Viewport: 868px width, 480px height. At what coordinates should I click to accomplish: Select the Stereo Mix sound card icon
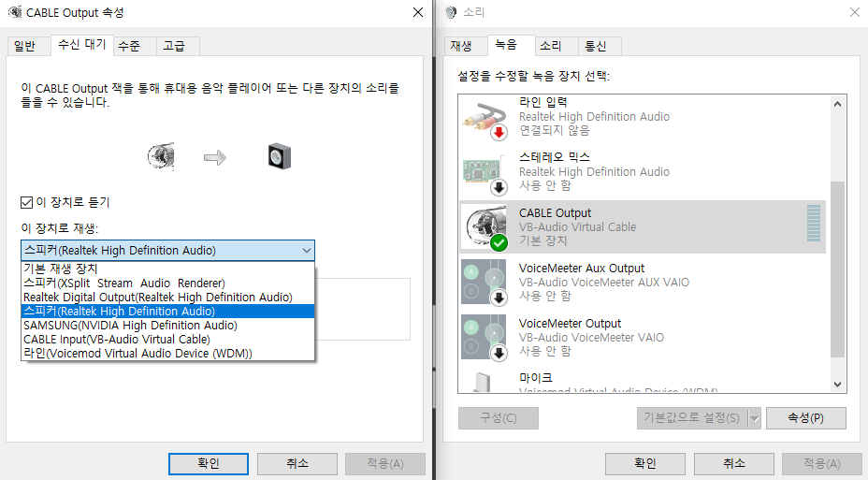click(x=485, y=173)
